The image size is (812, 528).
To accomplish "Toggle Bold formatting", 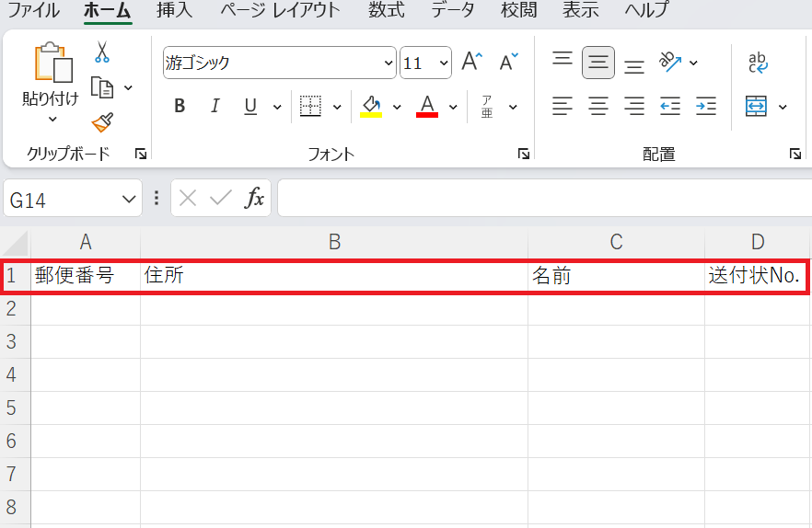I will coord(180,107).
